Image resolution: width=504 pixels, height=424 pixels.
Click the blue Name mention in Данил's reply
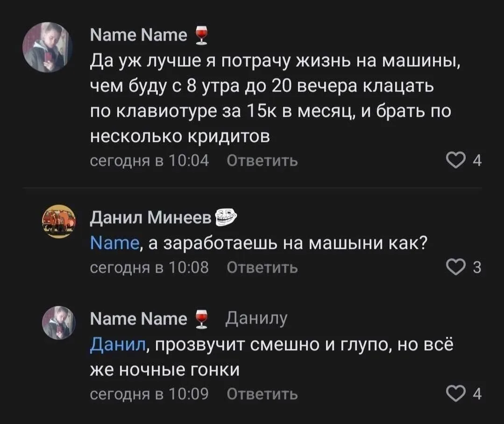pyautogui.click(x=115, y=243)
